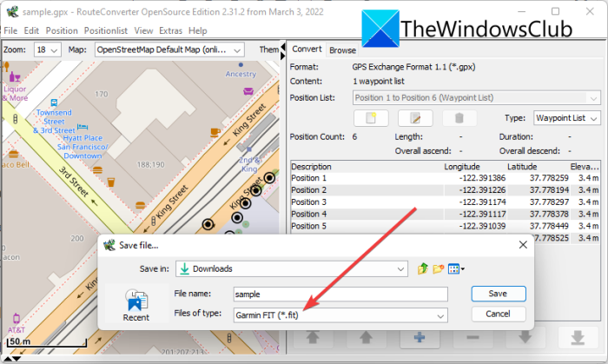Click the create new folder icon in Save dialog

438,268
